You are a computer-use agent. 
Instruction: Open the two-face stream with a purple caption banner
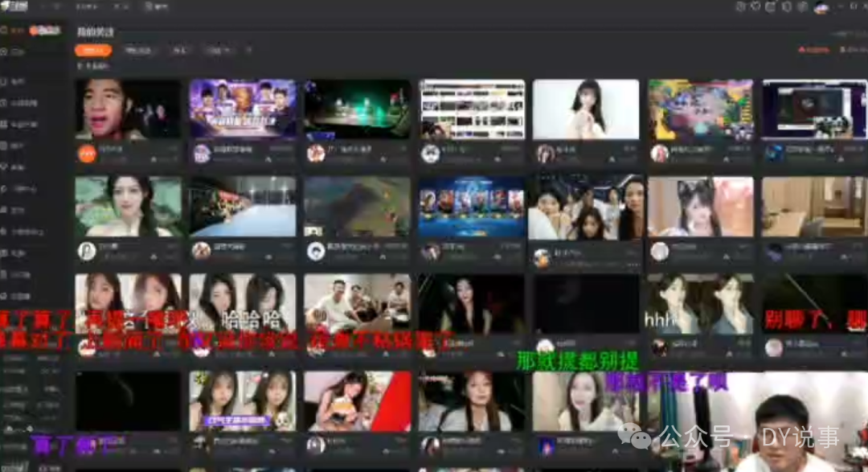[243, 401]
